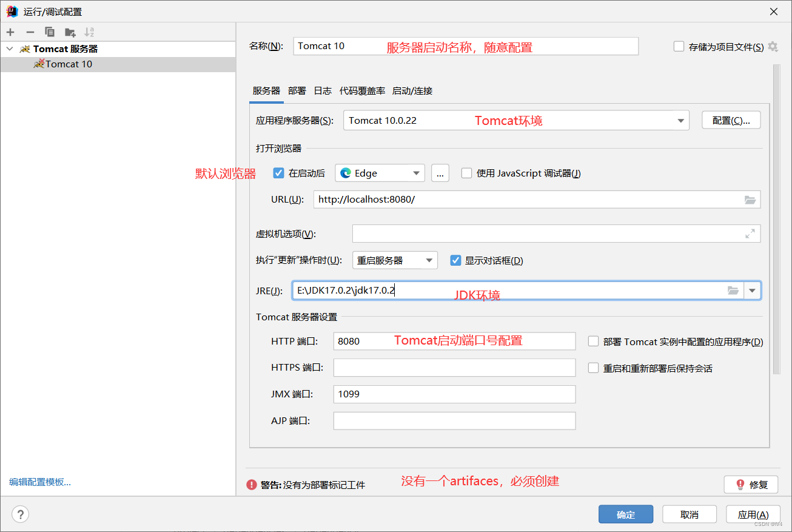Copy the configuration using the duplicate icon
The height and width of the screenshot is (532, 792).
pyautogui.click(x=50, y=32)
